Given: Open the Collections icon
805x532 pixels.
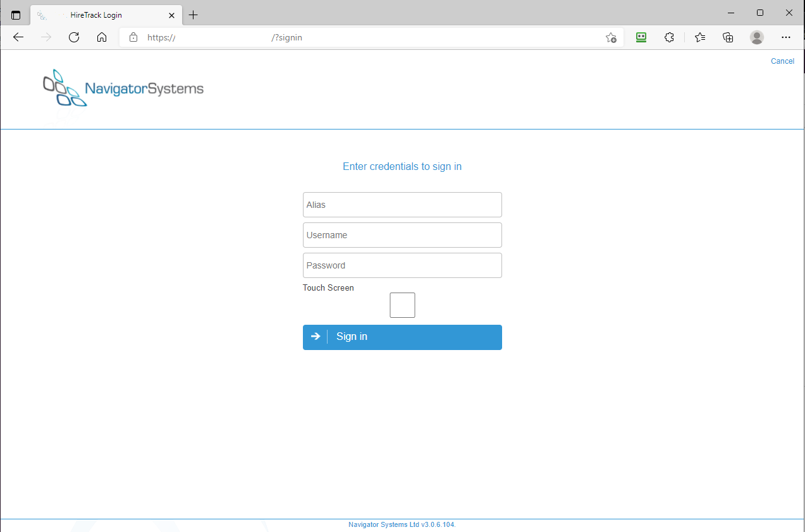Looking at the screenshot, I should (728, 37).
